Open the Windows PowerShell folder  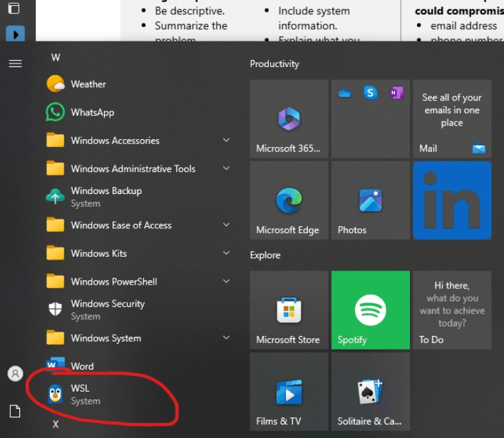[138, 282]
